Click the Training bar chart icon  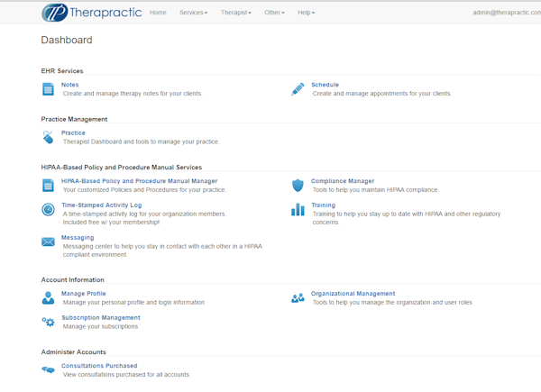(298, 209)
